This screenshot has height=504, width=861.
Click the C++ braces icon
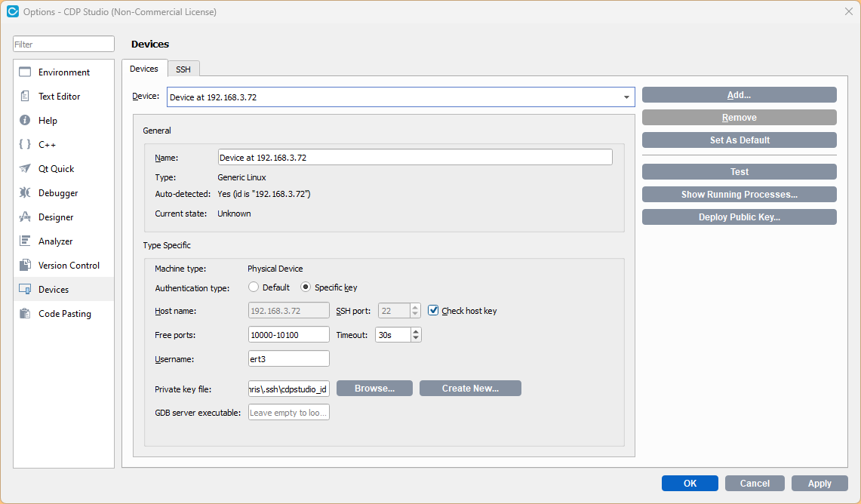(25, 144)
